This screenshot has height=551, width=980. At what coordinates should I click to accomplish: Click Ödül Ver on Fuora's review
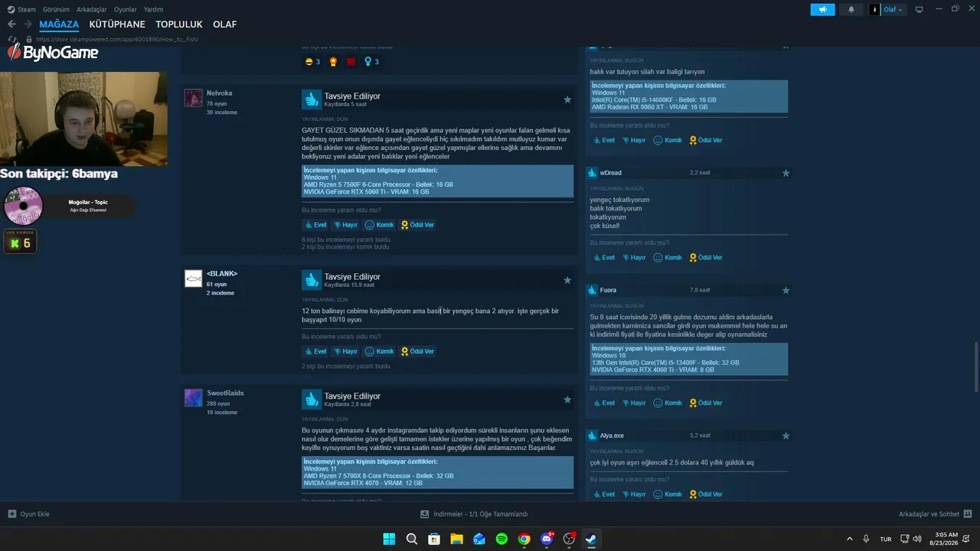[x=706, y=403]
